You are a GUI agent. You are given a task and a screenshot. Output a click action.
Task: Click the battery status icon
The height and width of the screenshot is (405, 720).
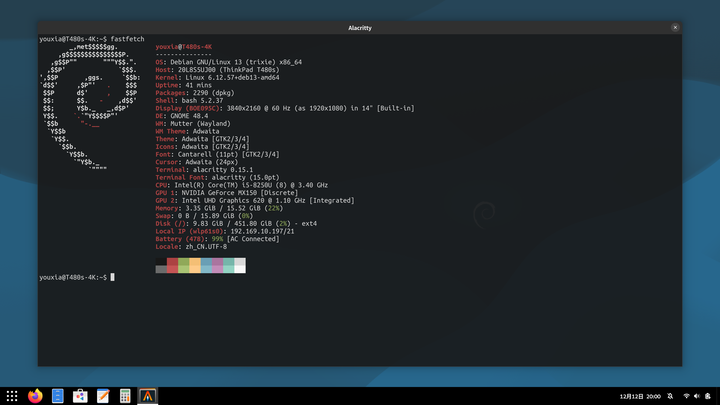point(708,396)
